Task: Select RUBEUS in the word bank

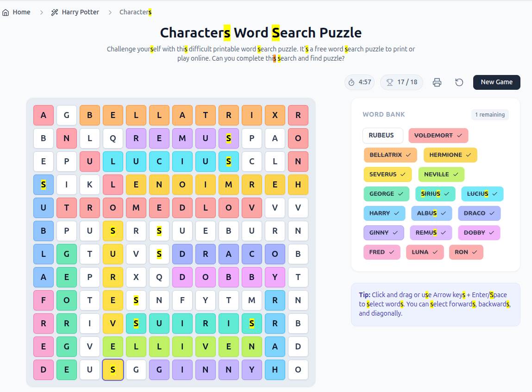Action: [x=382, y=136]
